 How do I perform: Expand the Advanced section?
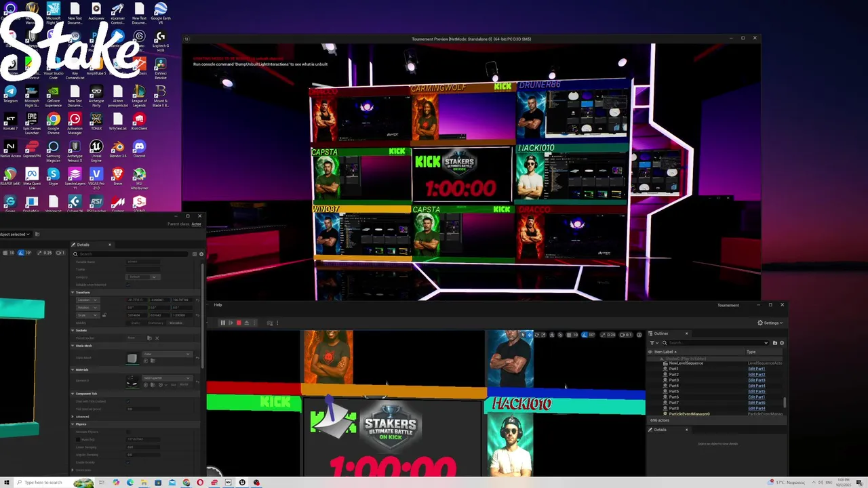pyautogui.click(x=73, y=416)
